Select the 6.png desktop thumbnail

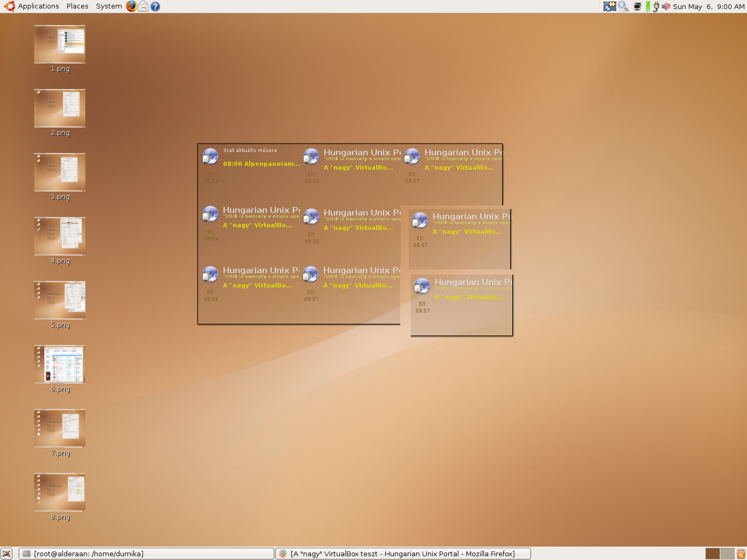(60, 364)
